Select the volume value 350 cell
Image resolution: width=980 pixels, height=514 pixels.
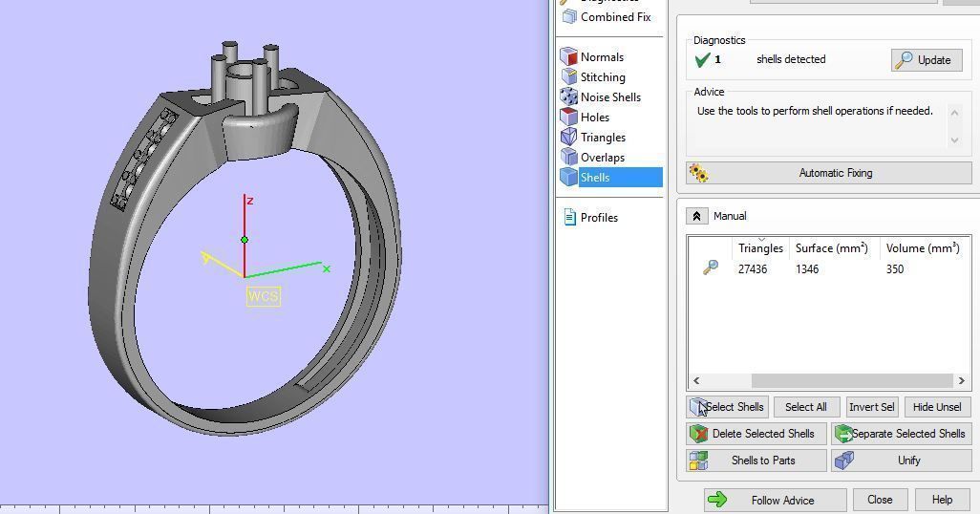coord(895,268)
